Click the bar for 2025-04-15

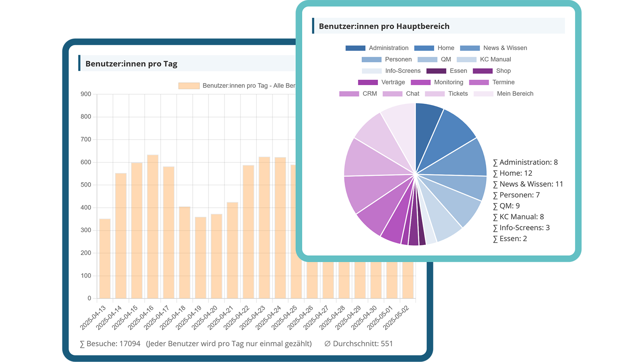[x=137, y=230]
